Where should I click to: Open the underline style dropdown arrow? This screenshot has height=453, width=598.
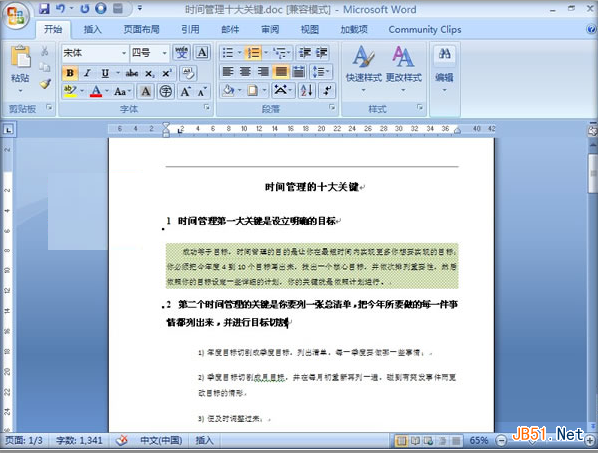coord(118,72)
